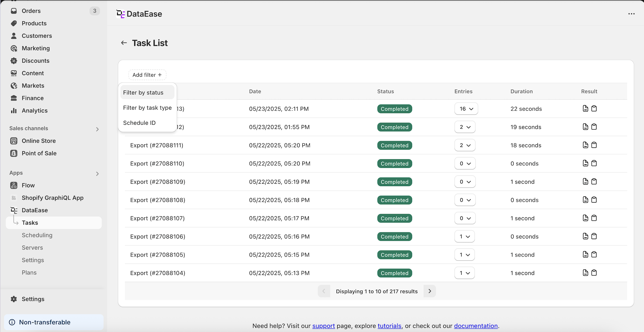Click the Date column header

click(255, 92)
